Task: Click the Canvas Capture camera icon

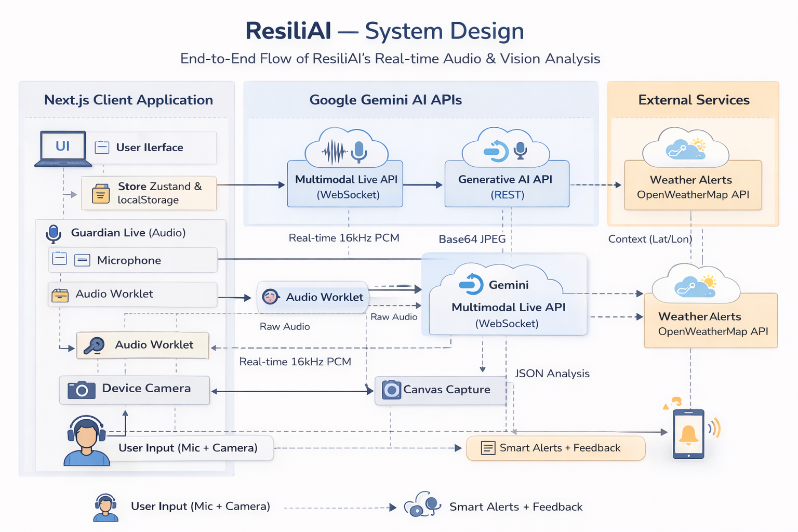Action: click(x=392, y=390)
